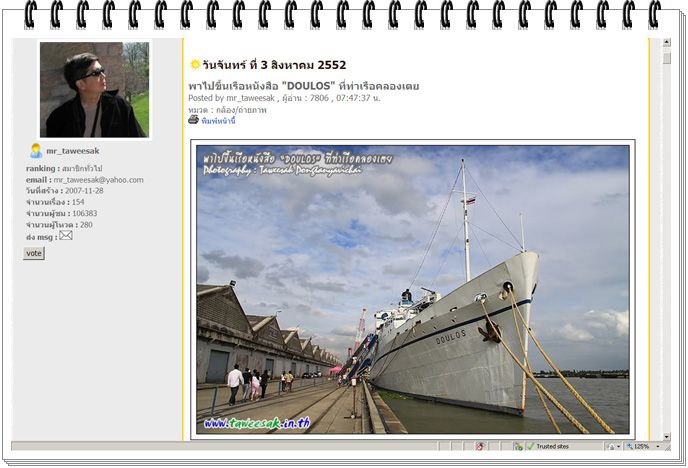Click the green Trusted sites checkmark icon
688x468 pixels.
(530, 447)
